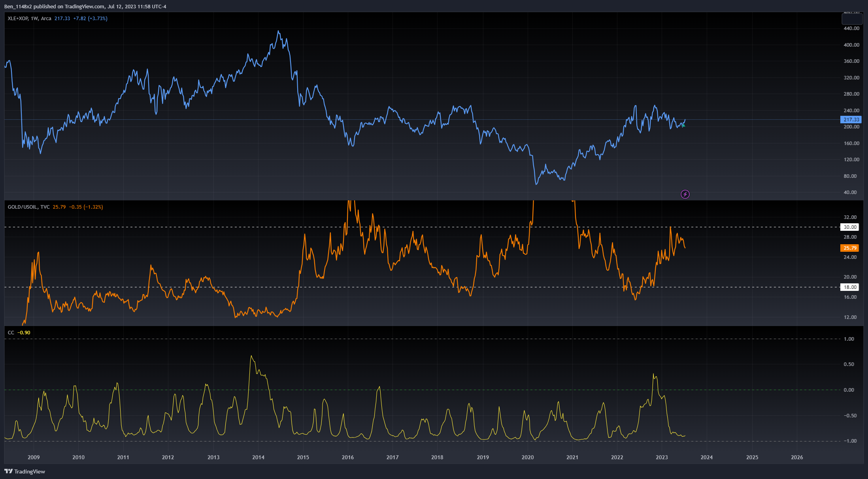Click the 12.00 ratio axis label
This screenshot has width=868, height=479.
[x=850, y=317]
